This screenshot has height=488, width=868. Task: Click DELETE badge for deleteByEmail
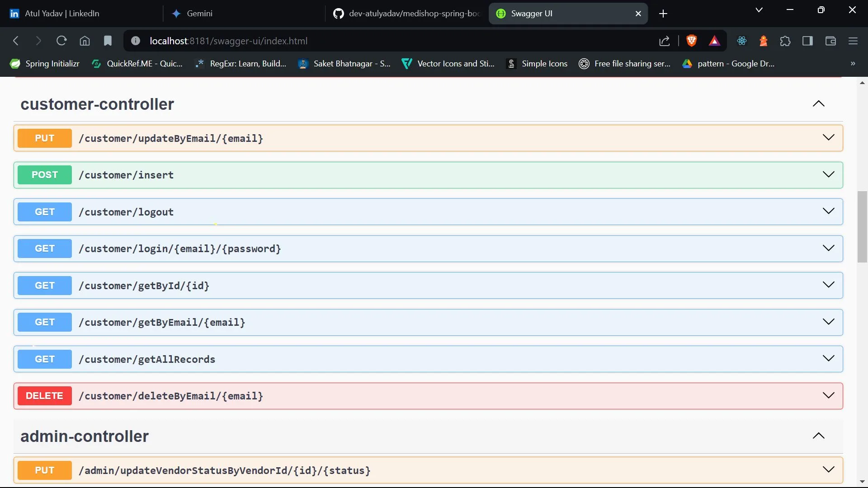pyautogui.click(x=45, y=396)
